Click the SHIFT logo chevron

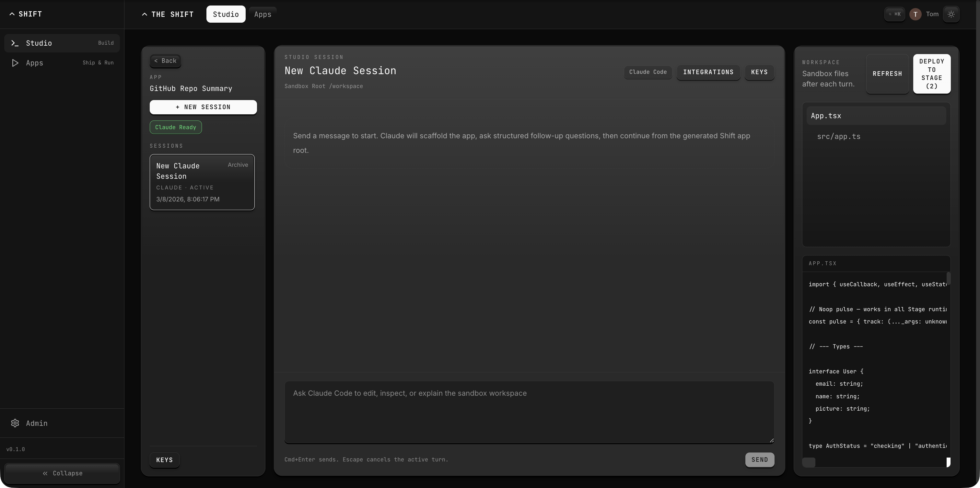[11, 14]
